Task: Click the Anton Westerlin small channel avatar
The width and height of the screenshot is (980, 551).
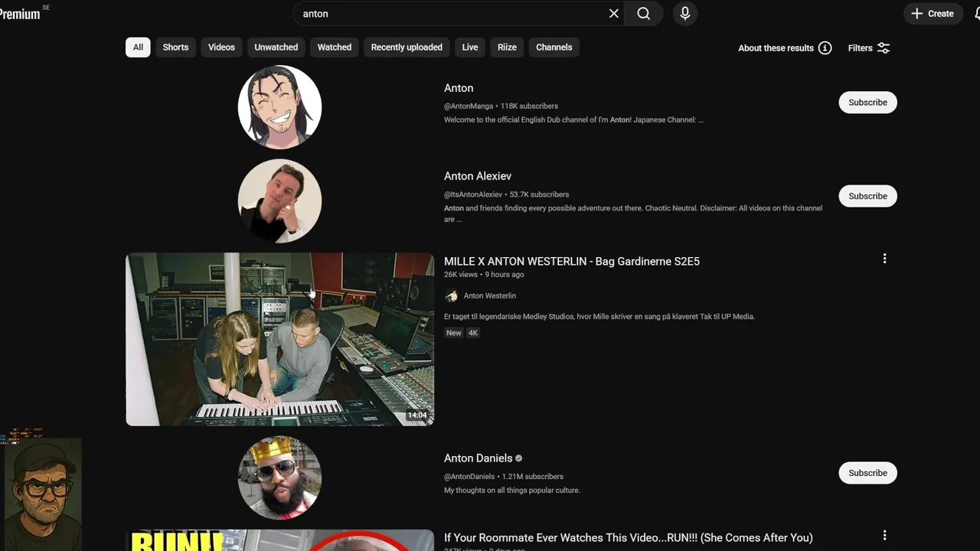Action: (451, 295)
